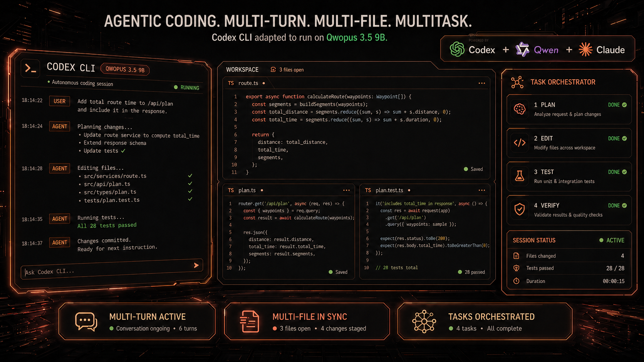644x362 pixels.
Task: Toggle checkmark beside src/services/route.ts
Action: pyautogui.click(x=190, y=175)
